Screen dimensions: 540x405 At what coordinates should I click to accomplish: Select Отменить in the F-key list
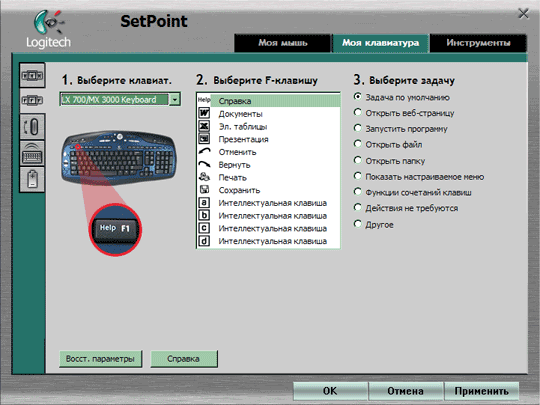click(268, 152)
